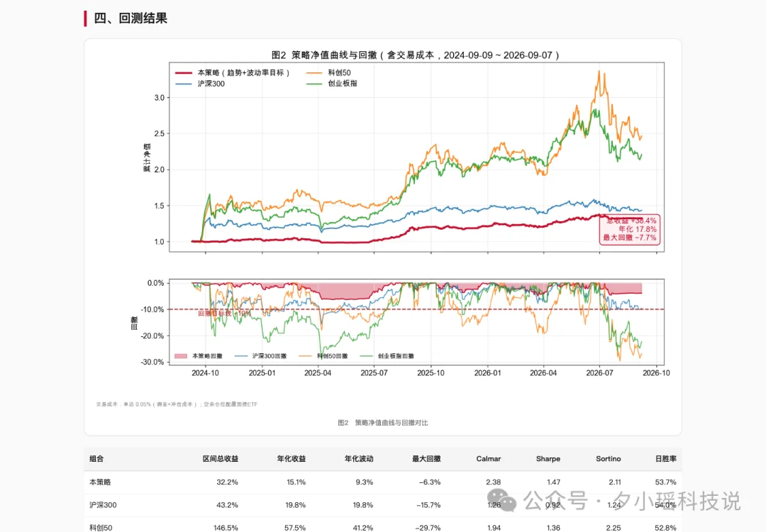Click table header Sortino
Image resolution: width=766 pixels, height=532 pixels.
tap(609, 459)
